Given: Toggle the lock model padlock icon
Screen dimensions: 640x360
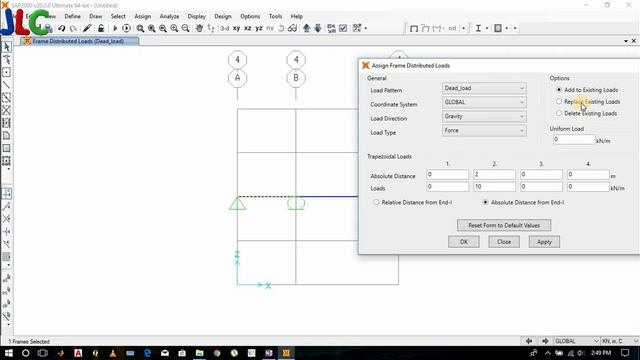Looking at the screenshot, I should click(x=101, y=28).
